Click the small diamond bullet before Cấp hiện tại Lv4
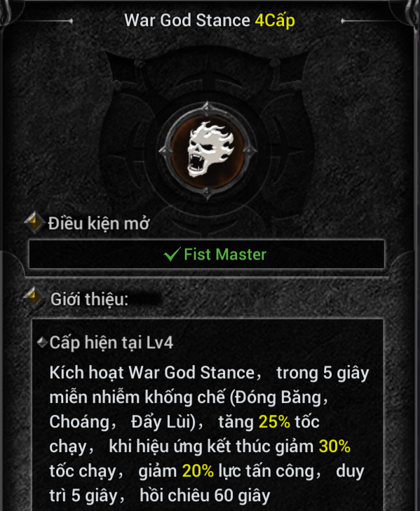 42,343
